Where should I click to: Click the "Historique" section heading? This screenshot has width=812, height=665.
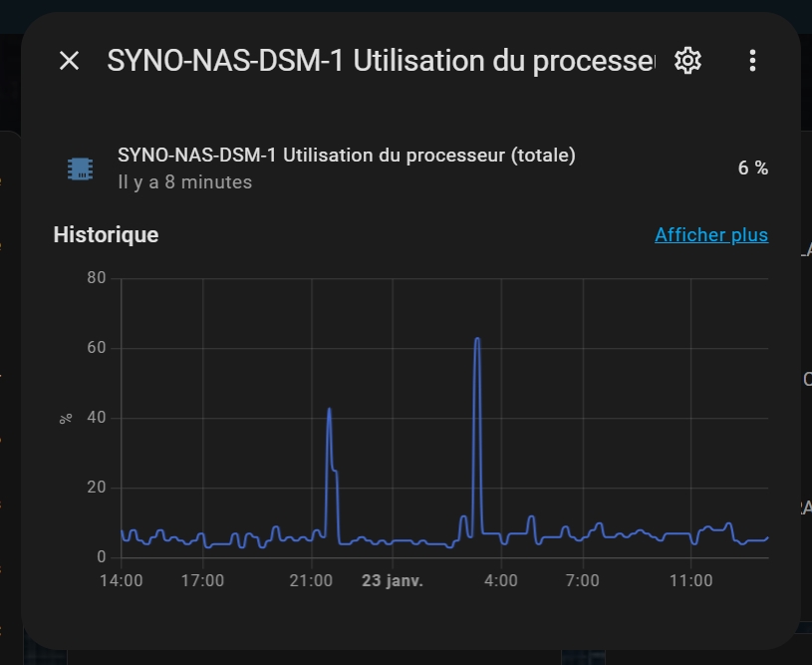106,235
